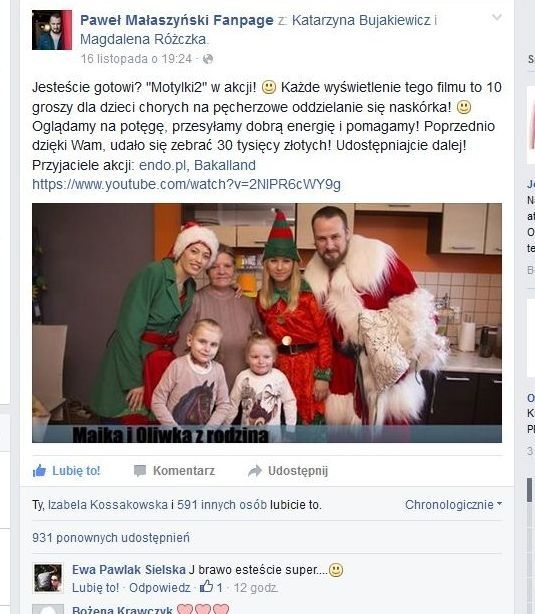Click Ewa Pawlak Sielska's avatar
This screenshot has width=535, height=614.
(48, 578)
